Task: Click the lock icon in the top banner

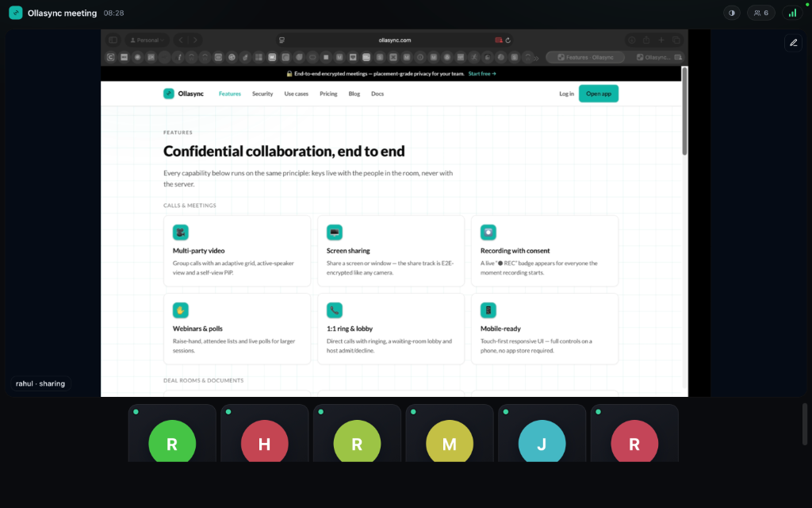Action: tap(289, 74)
